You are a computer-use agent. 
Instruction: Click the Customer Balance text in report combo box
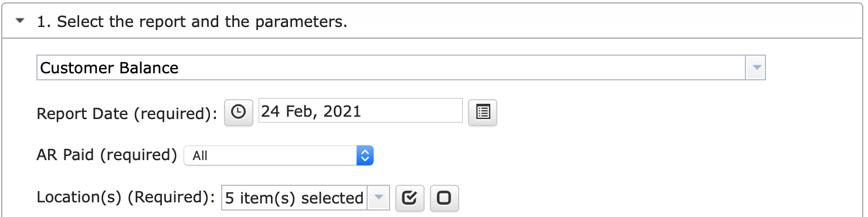click(x=109, y=68)
